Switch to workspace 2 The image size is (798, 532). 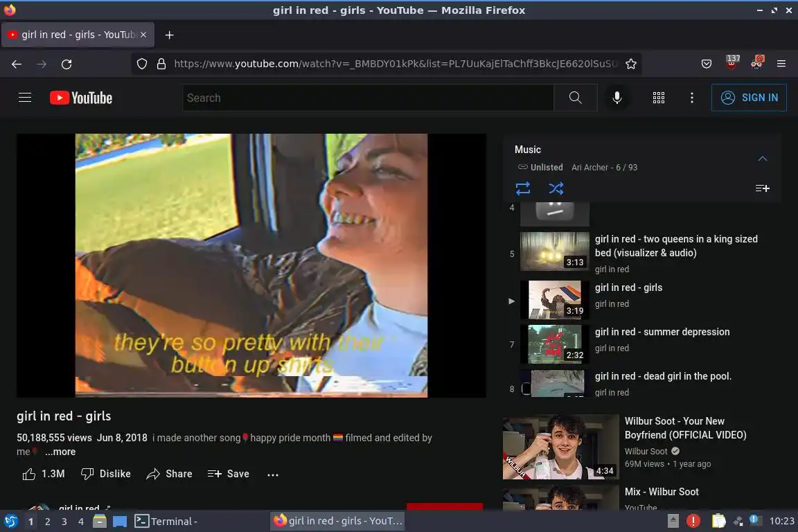point(47,522)
